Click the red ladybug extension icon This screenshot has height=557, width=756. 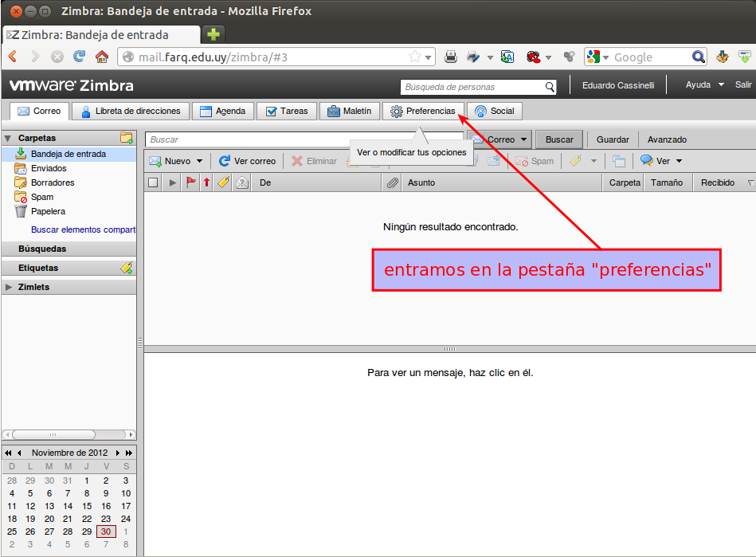(x=533, y=57)
